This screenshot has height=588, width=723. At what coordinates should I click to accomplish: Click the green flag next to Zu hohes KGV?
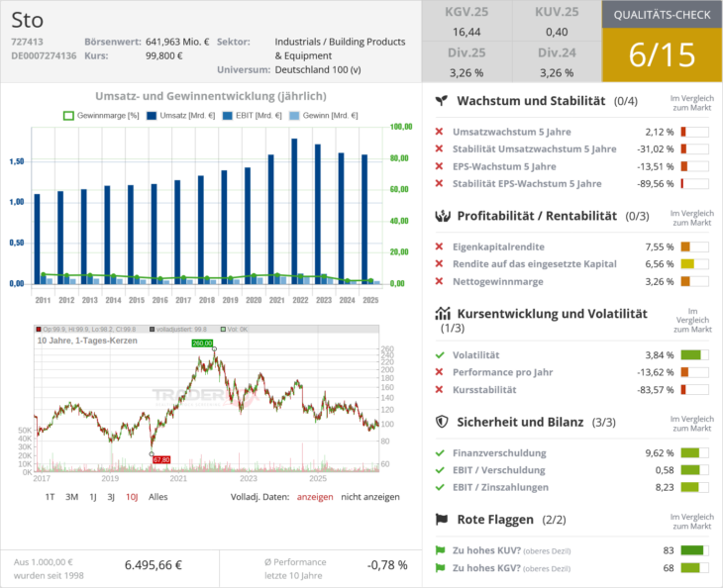(x=440, y=568)
